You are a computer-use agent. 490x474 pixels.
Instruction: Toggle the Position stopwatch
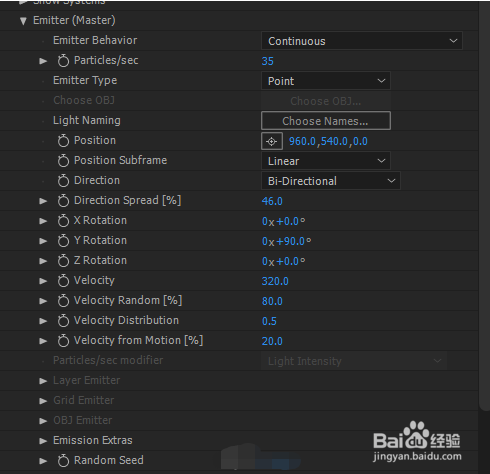pyautogui.click(x=63, y=141)
